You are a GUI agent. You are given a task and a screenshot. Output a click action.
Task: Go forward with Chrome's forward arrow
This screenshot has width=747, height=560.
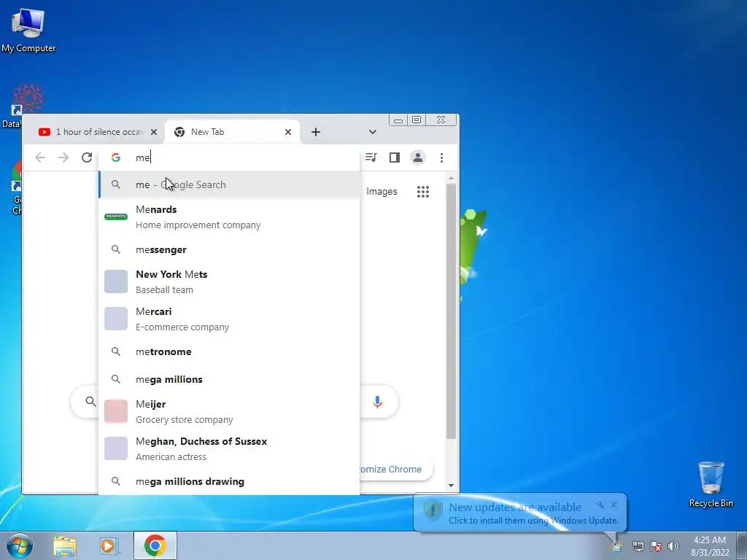[x=63, y=157]
